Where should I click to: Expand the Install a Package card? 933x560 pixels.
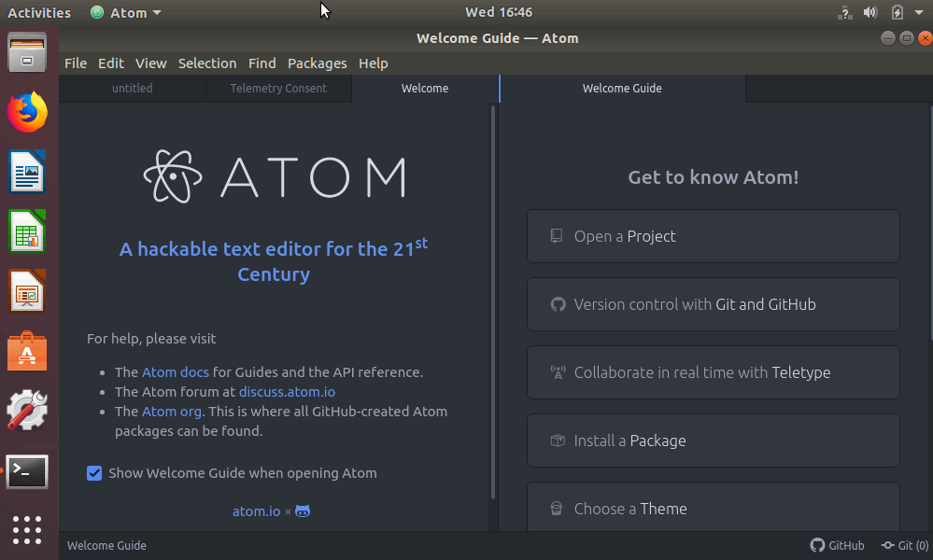click(714, 441)
